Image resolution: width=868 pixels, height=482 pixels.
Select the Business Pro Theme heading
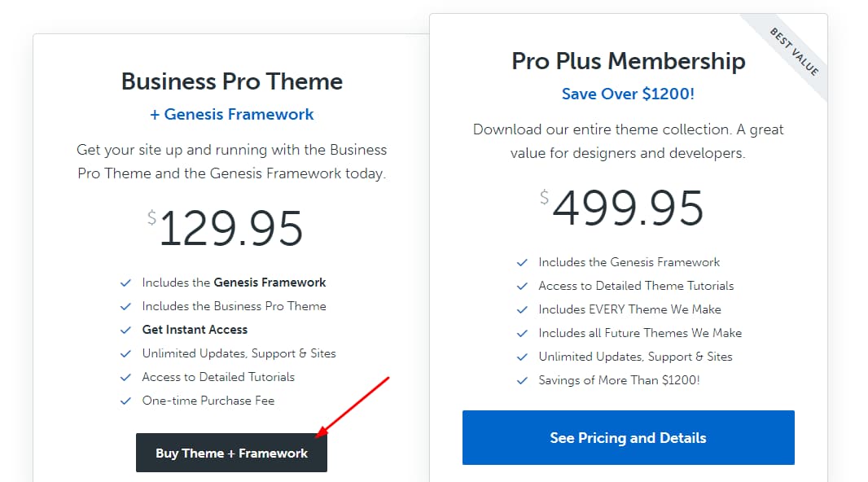tap(231, 81)
